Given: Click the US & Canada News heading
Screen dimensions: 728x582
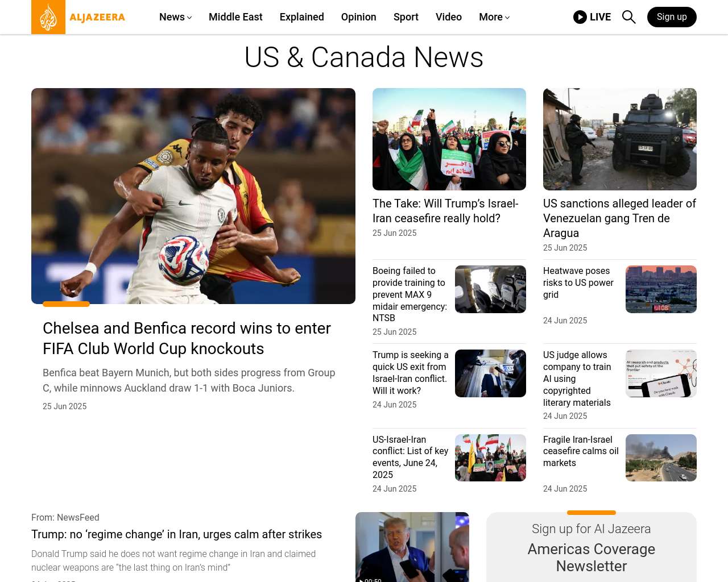Looking at the screenshot, I should pos(364,57).
